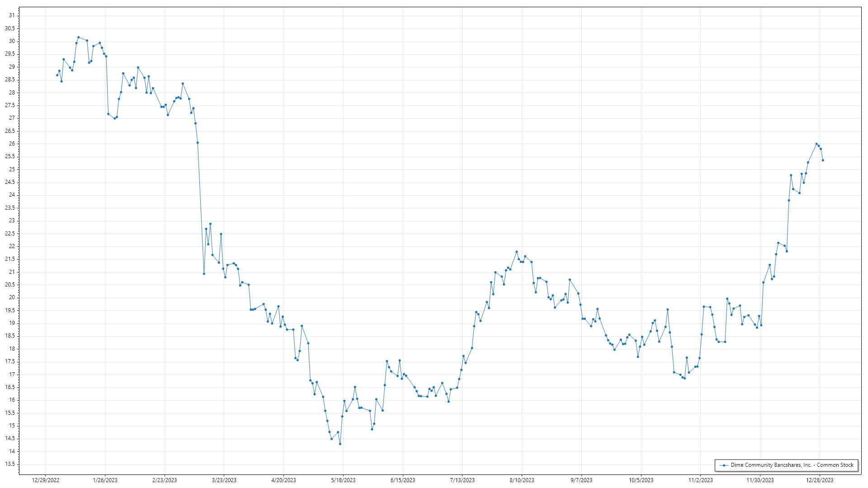Click the 5/18/2023 x-axis label
Screen dimensions: 868x488
point(343,480)
